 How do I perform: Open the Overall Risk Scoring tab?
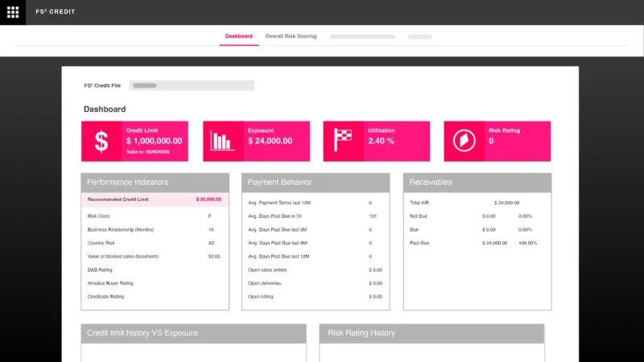[291, 36]
